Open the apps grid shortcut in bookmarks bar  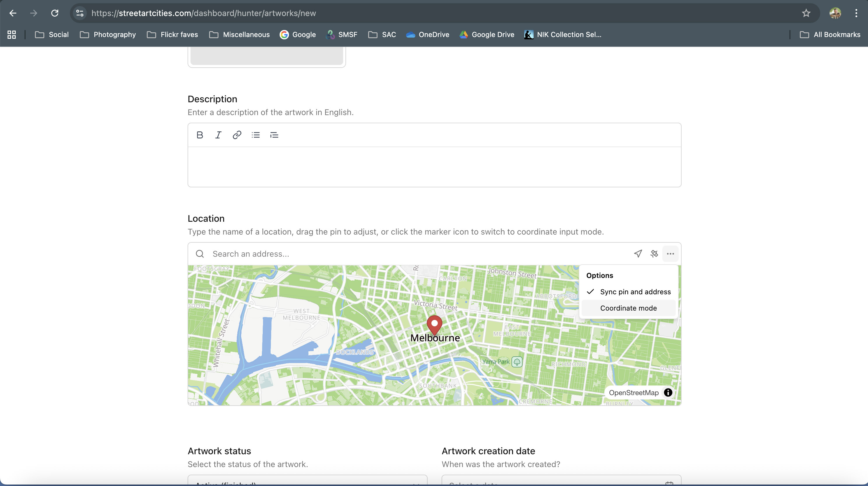pyautogui.click(x=11, y=34)
